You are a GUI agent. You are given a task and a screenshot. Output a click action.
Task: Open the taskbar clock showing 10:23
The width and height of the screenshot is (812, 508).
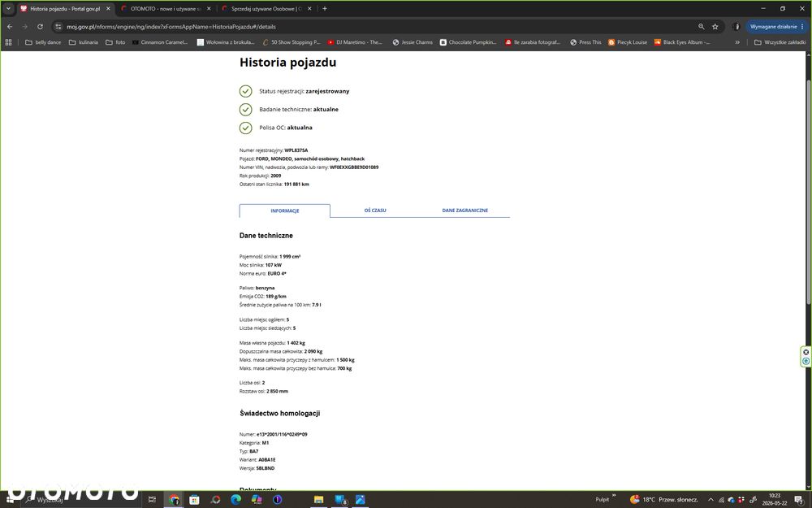(x=774, y=500)
